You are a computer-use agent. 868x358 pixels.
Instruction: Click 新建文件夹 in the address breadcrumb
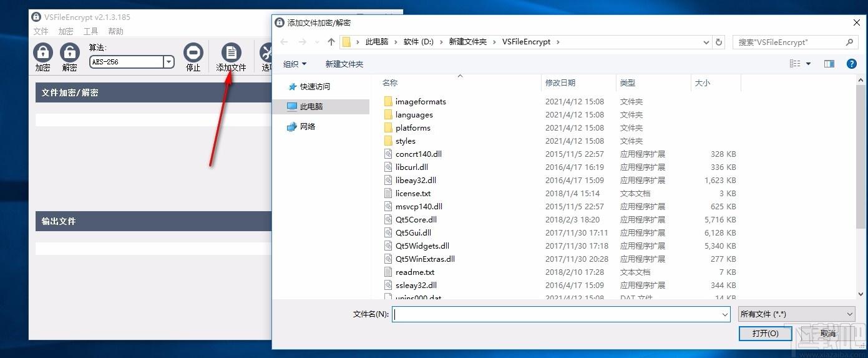467,42
